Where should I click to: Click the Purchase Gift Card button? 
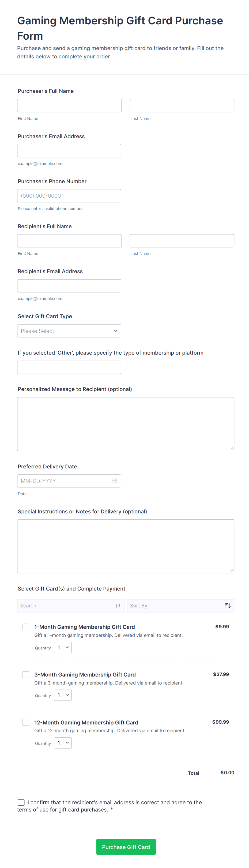click(126, 847)
